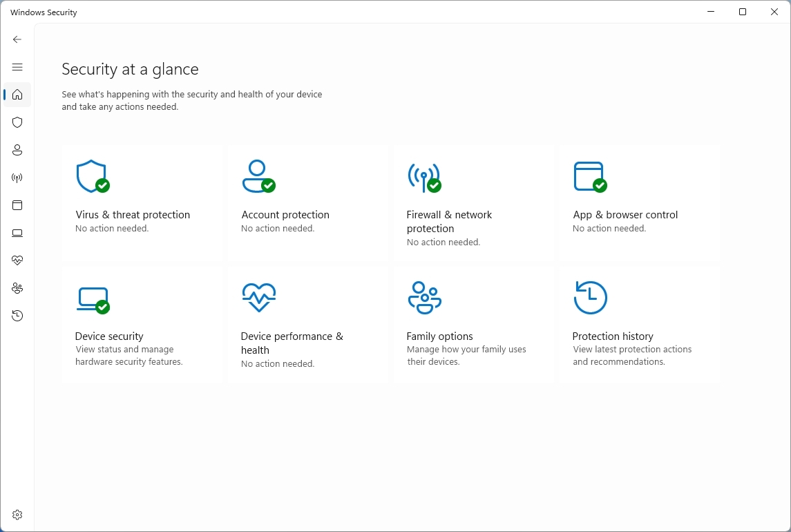Open App & browser control window icon in sidebar
The image size is (791, 532).
click(x=17, y=205)
